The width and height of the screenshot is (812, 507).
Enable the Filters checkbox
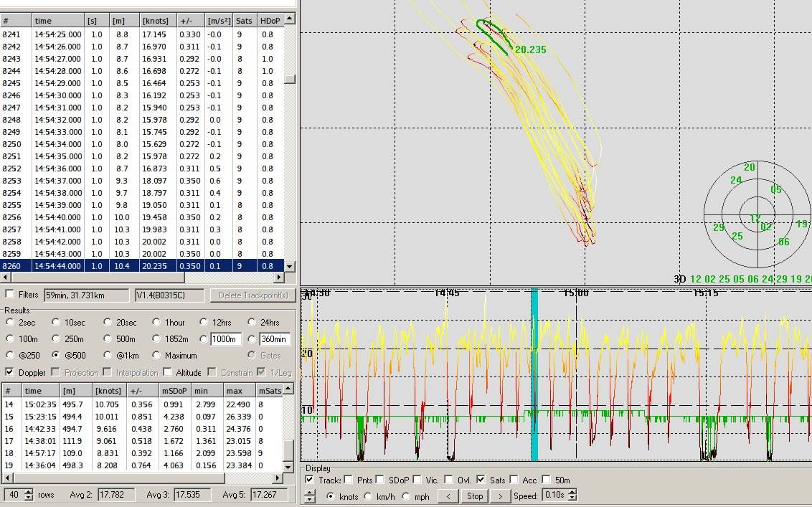[10, 294]
